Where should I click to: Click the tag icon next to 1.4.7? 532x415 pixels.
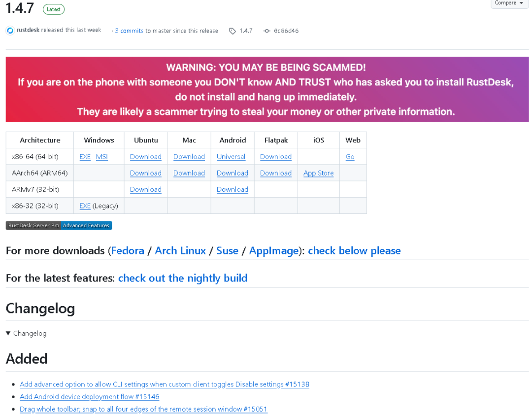[233, 31]
